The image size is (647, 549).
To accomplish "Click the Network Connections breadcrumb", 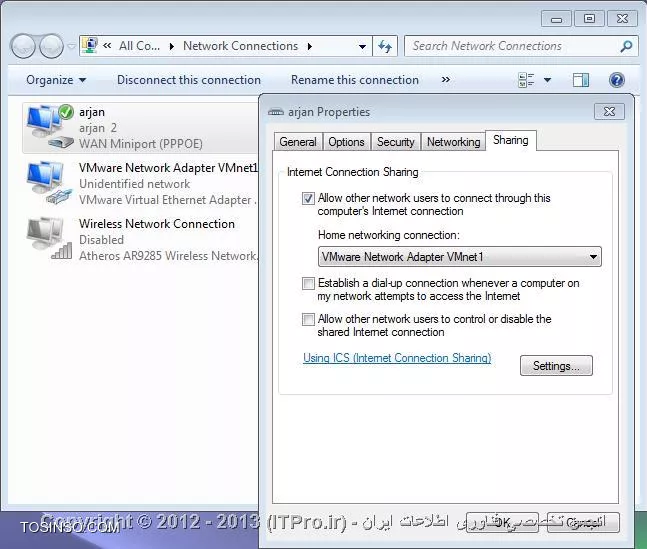I will click(x=240, y=46).
